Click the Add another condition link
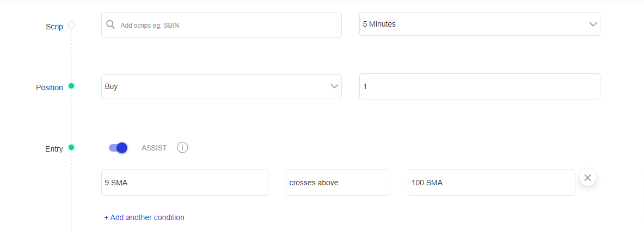 (144, 217)
